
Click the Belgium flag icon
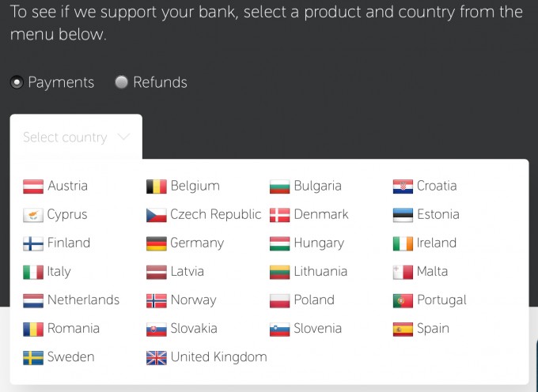pos(157,187)
